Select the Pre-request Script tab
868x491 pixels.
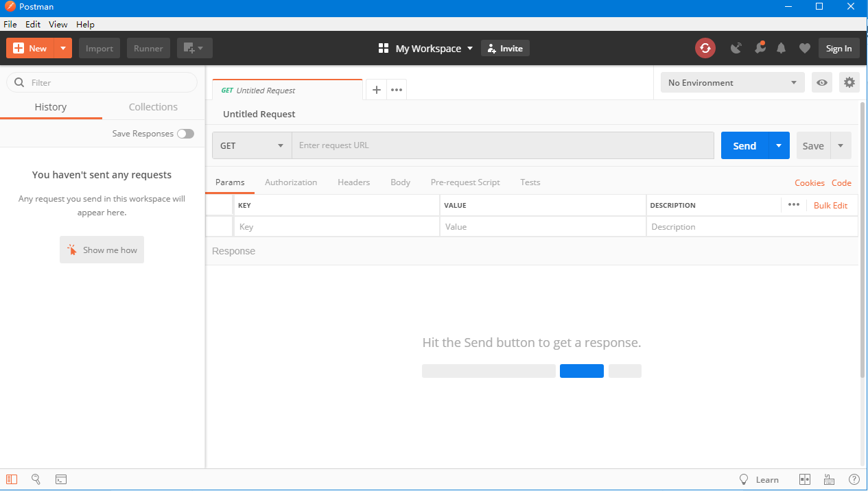[x=465, y=182]
